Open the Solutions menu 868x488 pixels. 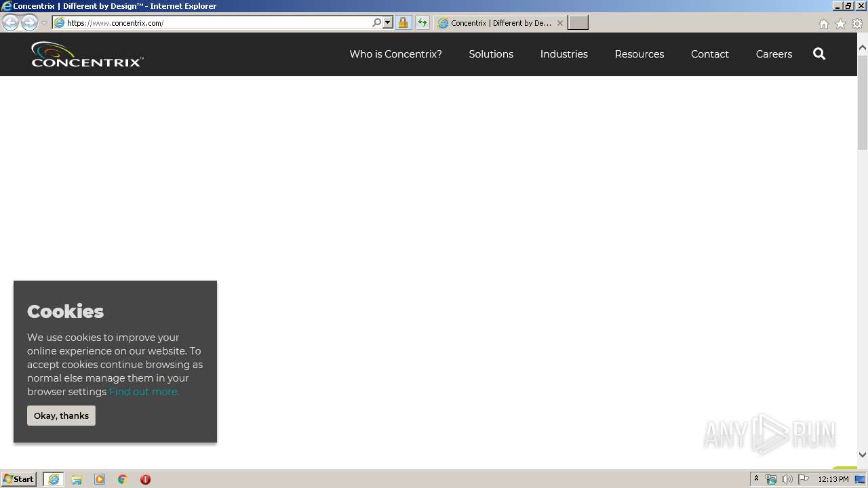(491, 54)
